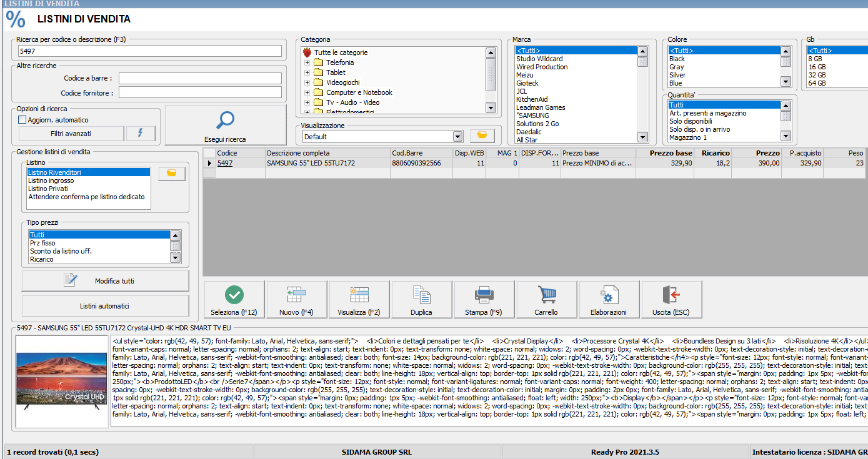Click the Codice fornitore input field

201,92
